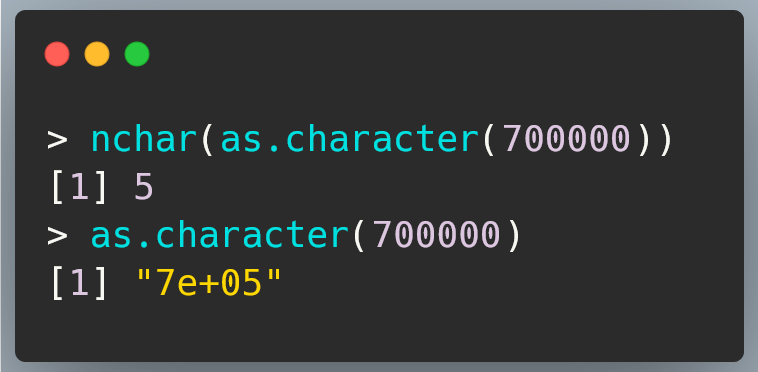Click the red close window dot
This screenshot has height=372, width=758.
[57, 54]
